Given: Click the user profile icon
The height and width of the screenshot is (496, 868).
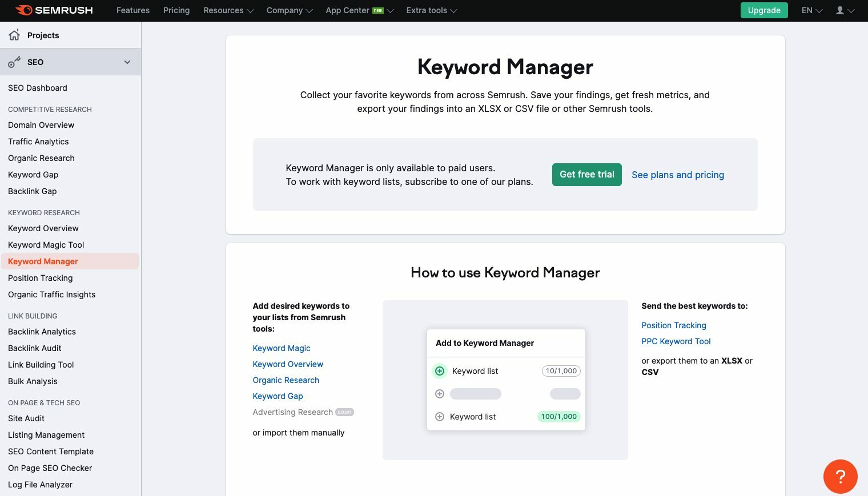Looking at the screenshot, I should [840, 10].
